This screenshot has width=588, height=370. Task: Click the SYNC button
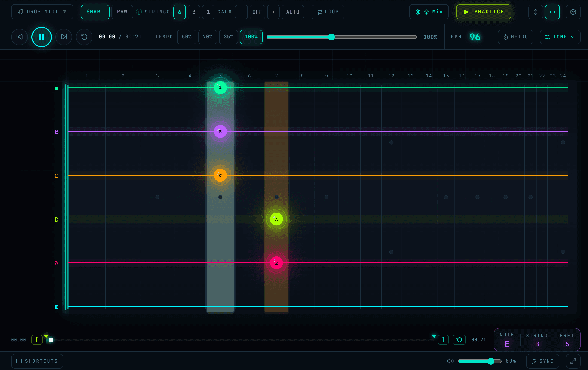(x=542, y=361)
